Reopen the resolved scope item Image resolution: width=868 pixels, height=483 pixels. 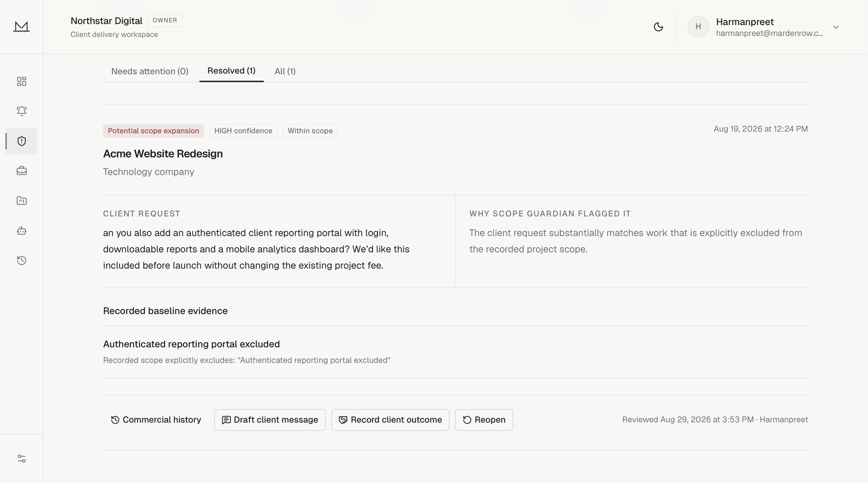(x=484, y=420)
